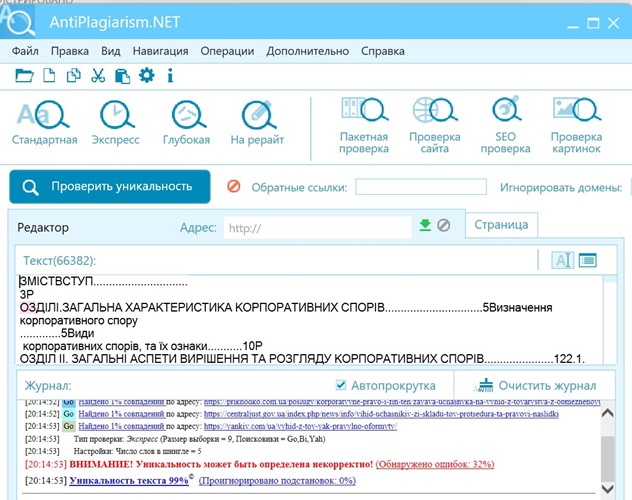Open Проверка сайта tool
Screen dimensions: 632x500
pos(435,125)
